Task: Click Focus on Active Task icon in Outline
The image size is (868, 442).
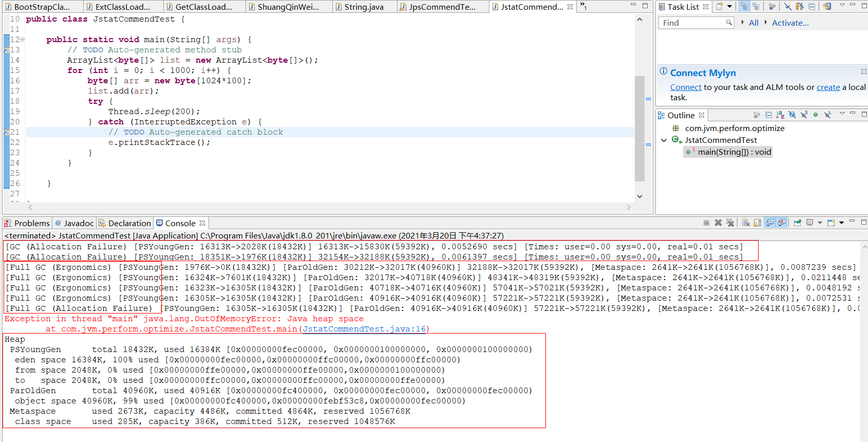Action: pyautogui.click(x=757, y=115)
